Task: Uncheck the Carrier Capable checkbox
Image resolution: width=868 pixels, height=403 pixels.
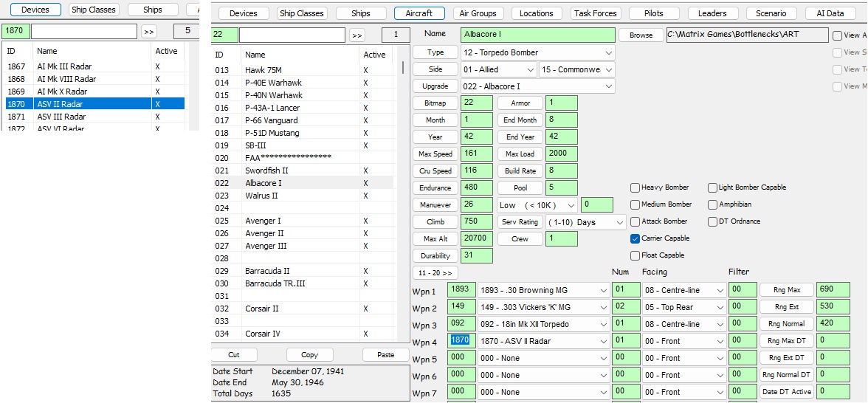Action: tap(635, 238)
